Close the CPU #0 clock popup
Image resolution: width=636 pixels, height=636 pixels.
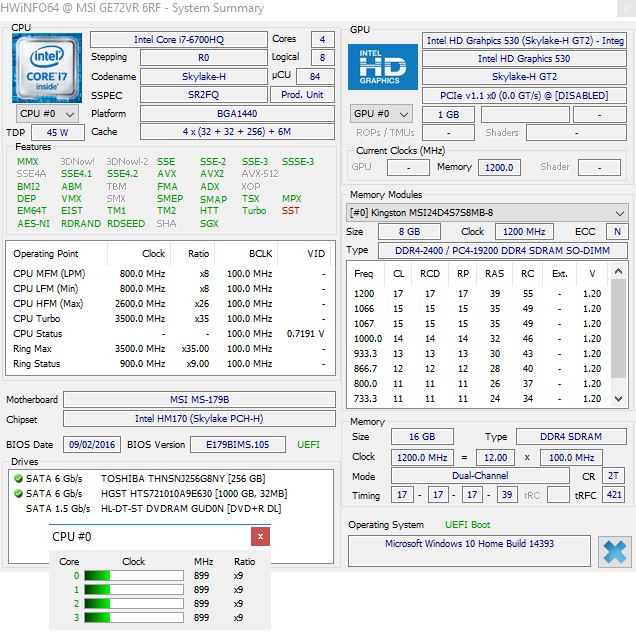click(260, 536)
